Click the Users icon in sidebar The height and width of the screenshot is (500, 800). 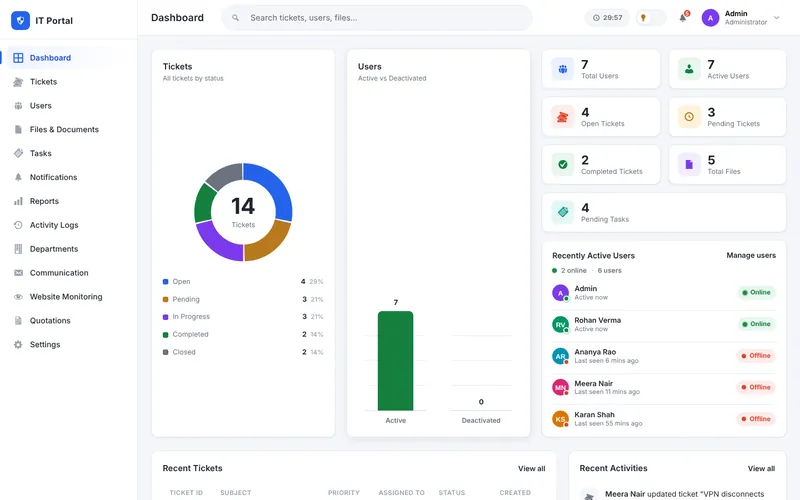(18, 106)
